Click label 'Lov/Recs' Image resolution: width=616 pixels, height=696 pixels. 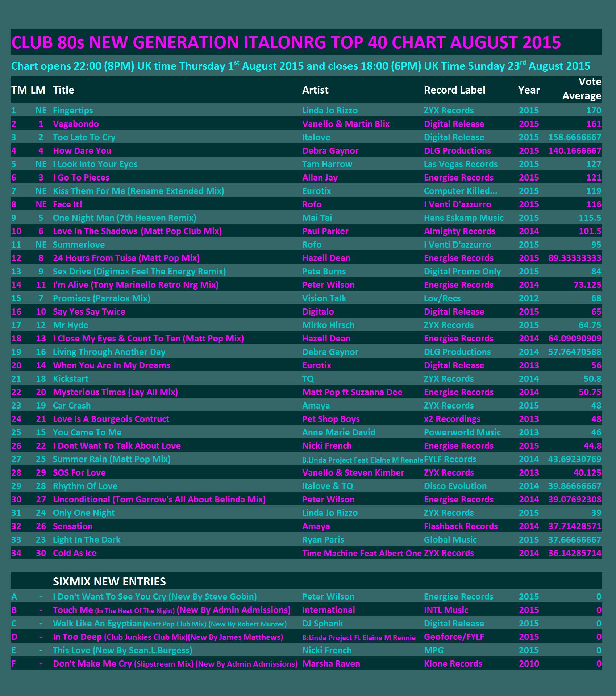(442, 298)
